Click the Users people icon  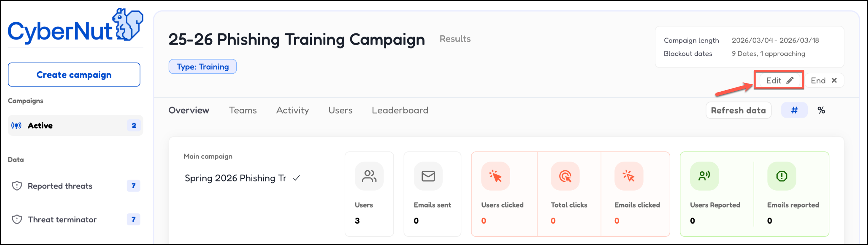(369, 176)
